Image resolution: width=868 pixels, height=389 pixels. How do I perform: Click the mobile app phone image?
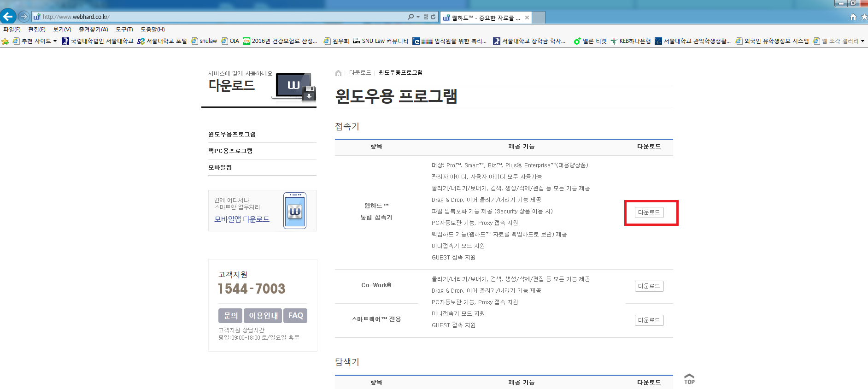[295, 211]
